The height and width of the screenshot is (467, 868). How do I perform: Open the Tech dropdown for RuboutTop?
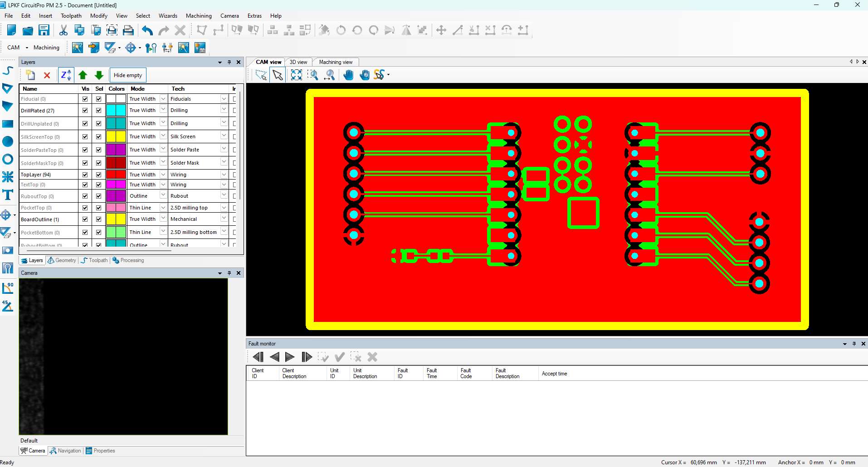pos(224,195)
